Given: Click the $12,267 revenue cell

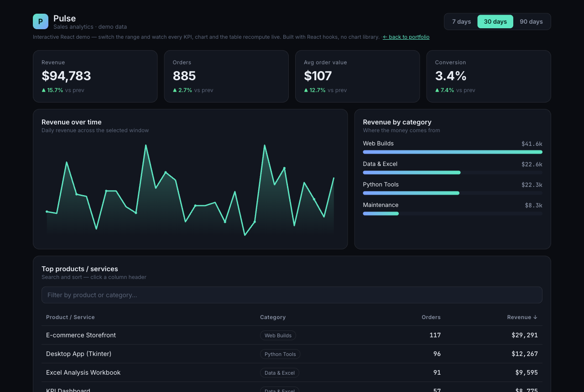Looking at the screenshot, I should pyautogui.click(x=525, y=354).
